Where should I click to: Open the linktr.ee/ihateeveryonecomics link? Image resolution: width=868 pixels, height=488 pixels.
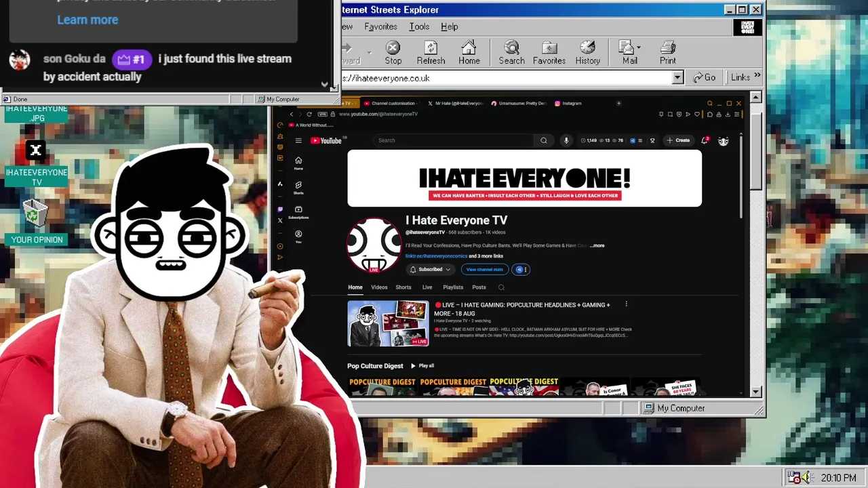click(x=436, y=256)
